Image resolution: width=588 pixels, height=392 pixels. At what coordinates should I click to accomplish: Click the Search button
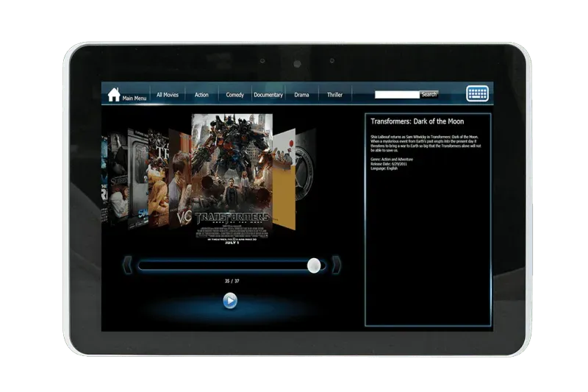point(429,95)
